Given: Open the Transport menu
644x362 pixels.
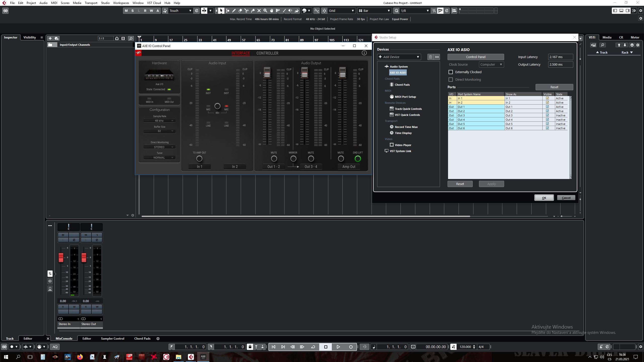Looking at the screenshot, I should coord(91,3).
